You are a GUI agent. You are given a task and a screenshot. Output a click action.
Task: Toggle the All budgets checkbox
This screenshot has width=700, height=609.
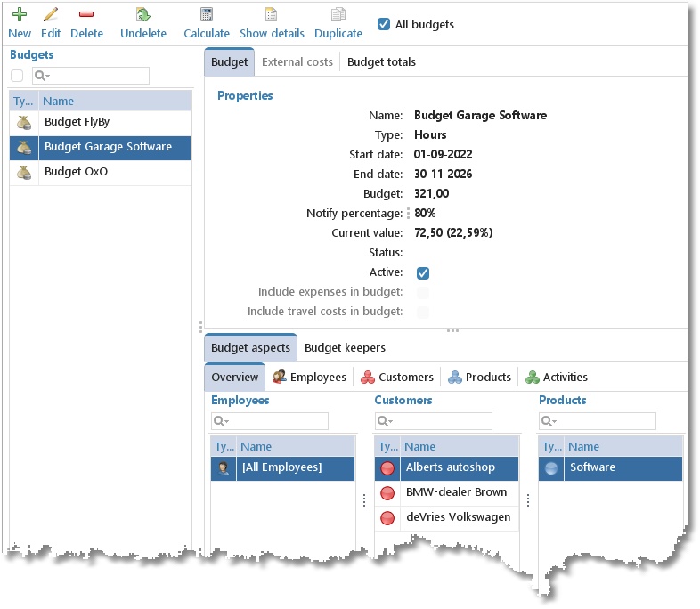click(384, 24)
